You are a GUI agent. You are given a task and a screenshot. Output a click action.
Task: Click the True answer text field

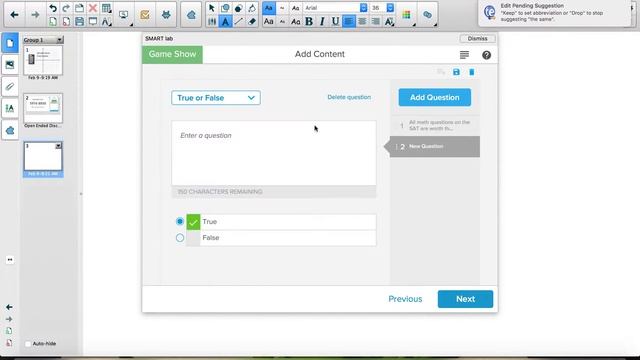(x=288, y=222)
